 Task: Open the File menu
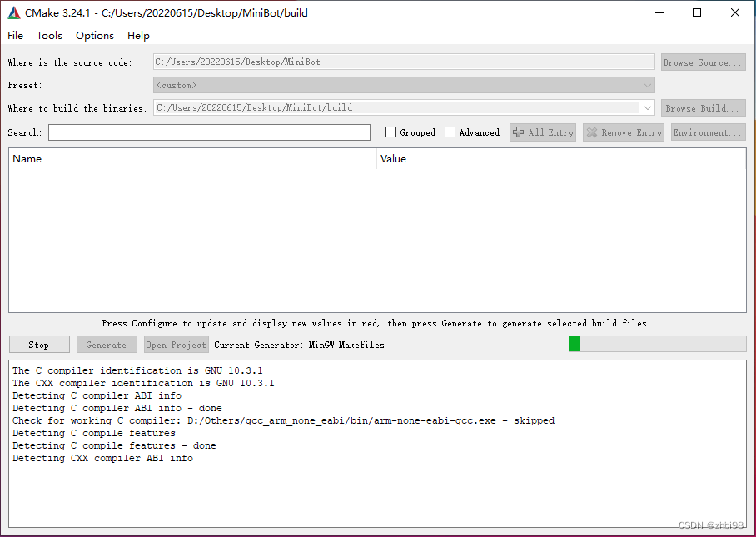coord(16,36)
